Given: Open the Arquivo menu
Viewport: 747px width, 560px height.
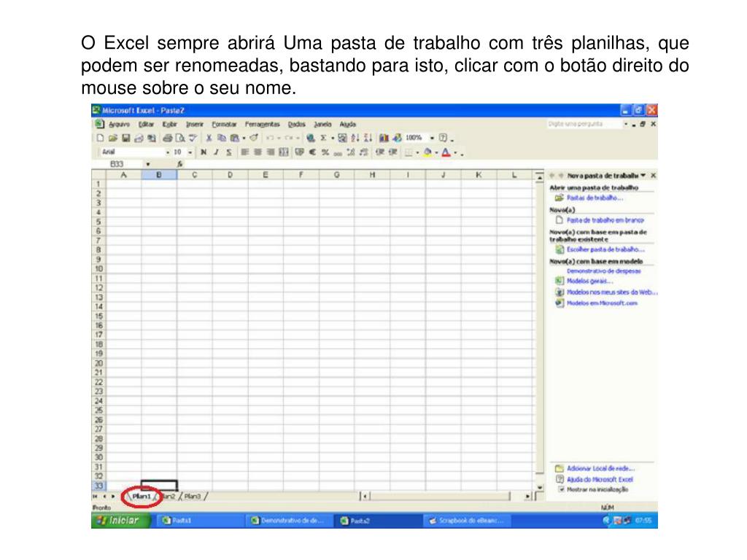Looking at the screenshot, I should coord(119,124).
